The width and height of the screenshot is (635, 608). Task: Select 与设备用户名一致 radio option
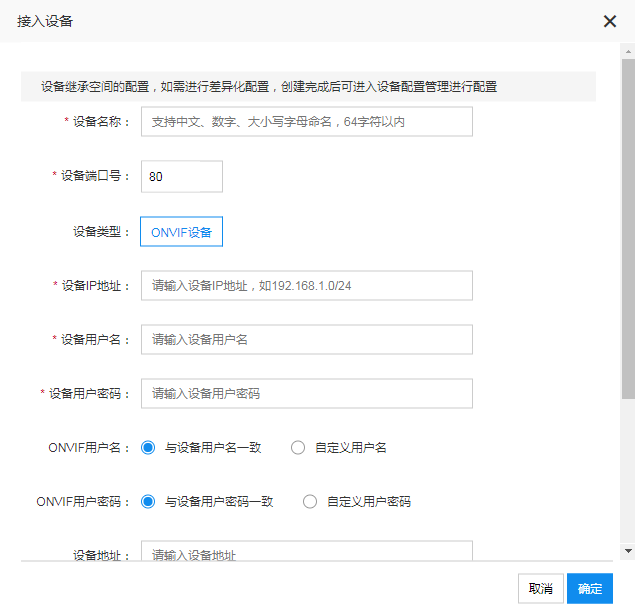coord(148,448)
